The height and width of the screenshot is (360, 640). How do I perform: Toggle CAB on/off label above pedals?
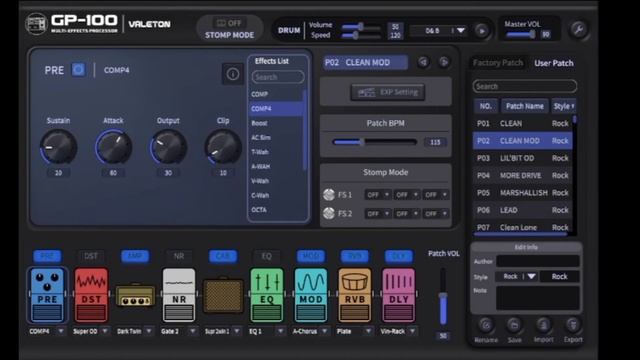pyautogui.click(x=223, y=256)
